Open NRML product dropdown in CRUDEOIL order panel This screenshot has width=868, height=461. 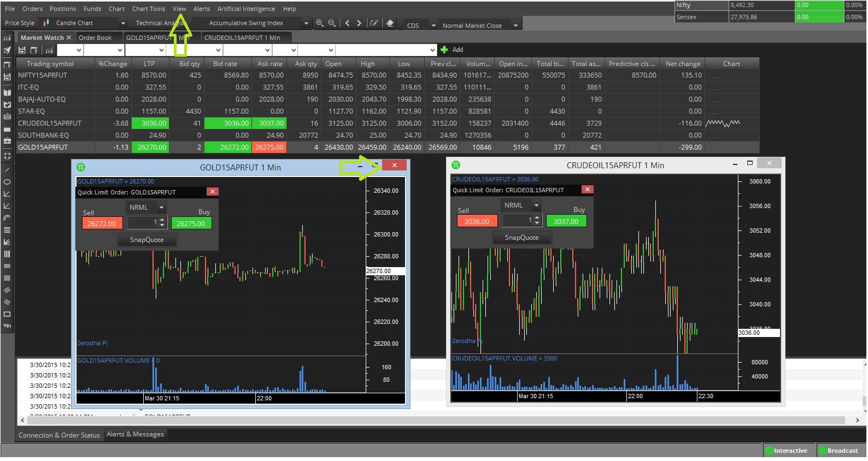point(536,205)
